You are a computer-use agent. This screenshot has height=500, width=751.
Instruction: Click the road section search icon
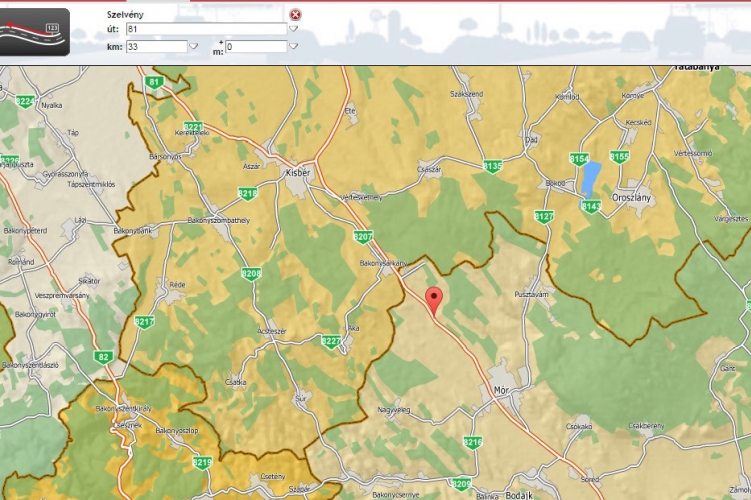(35, 31)
